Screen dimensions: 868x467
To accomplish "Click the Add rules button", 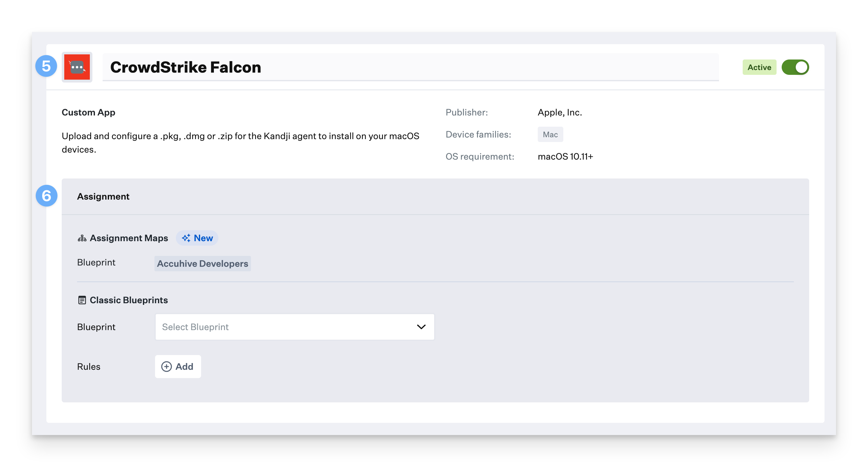I will click(x=178, y=367).
